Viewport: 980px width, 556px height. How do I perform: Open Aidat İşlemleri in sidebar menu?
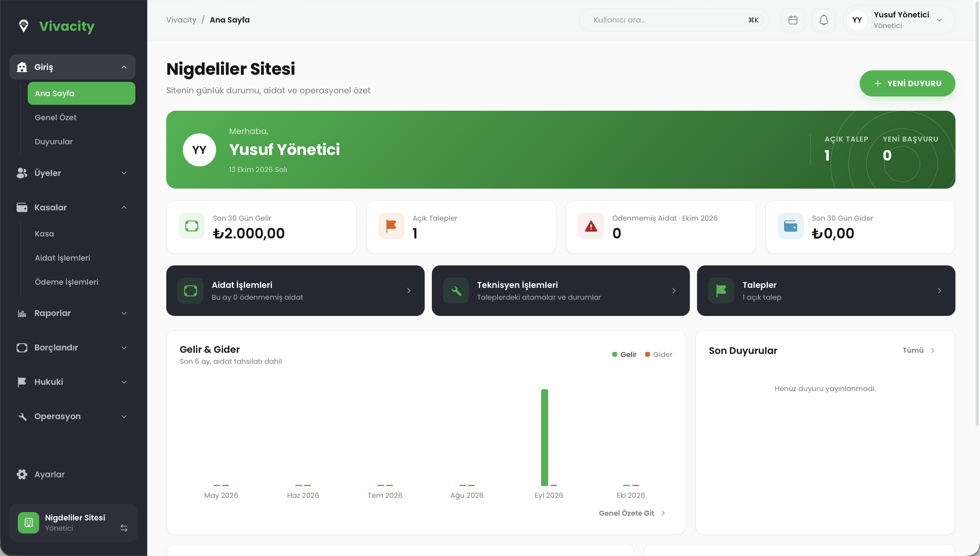82,258
